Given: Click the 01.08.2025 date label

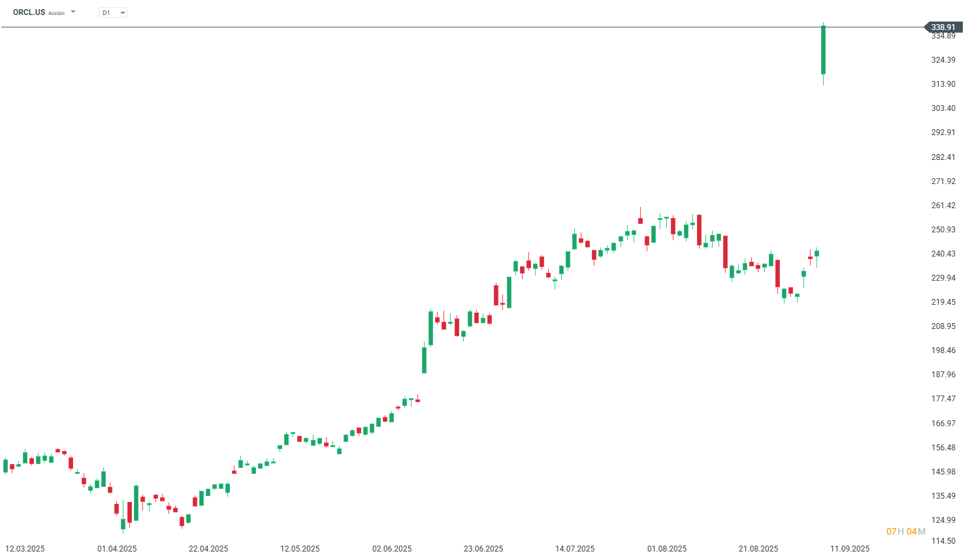Looking at the screenshot, I should (x=667, y=548).
